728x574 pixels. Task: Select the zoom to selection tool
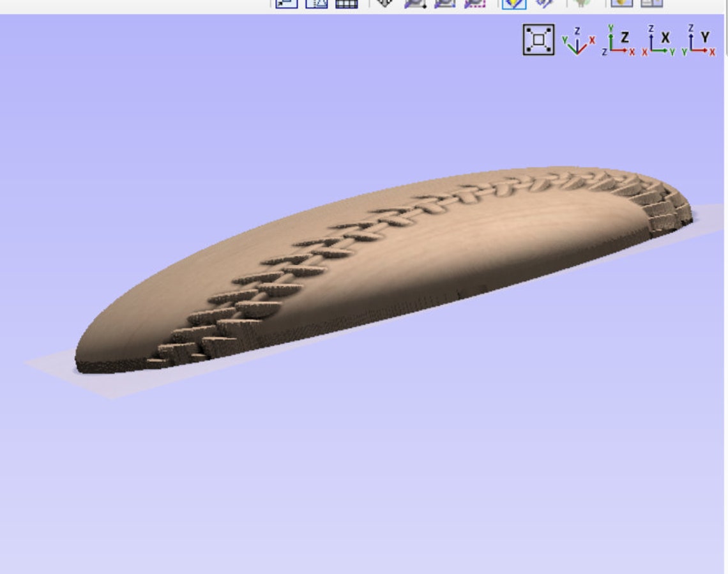pos(474,4)
